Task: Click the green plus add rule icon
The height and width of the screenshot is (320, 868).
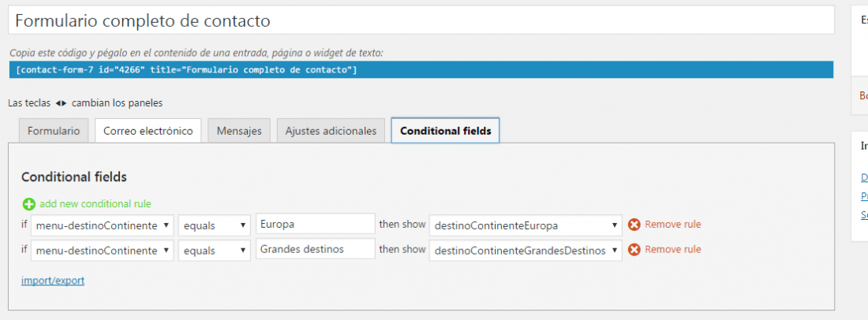Action: pyautogui.click(x=28, y=204)
